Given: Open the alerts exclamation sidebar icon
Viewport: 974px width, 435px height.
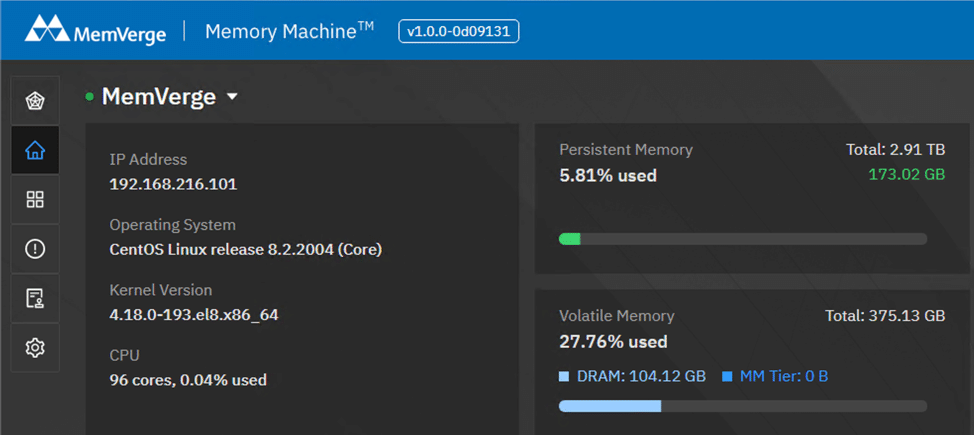Looking at the screenshot, I should 35,249.
